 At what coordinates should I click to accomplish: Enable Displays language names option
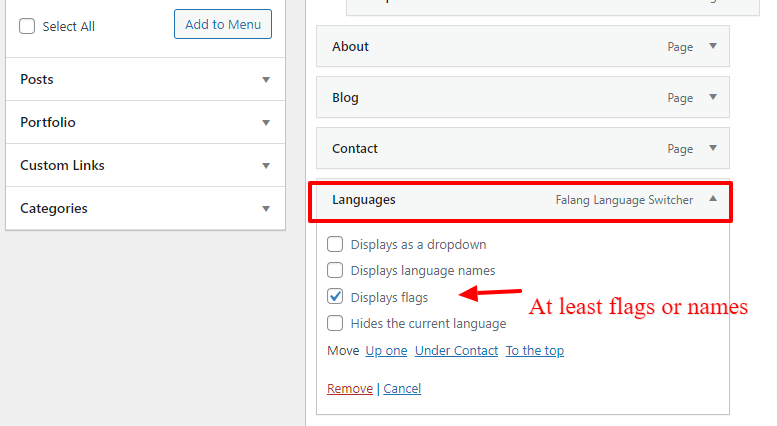pyautogui.click(x=335, y=270)
